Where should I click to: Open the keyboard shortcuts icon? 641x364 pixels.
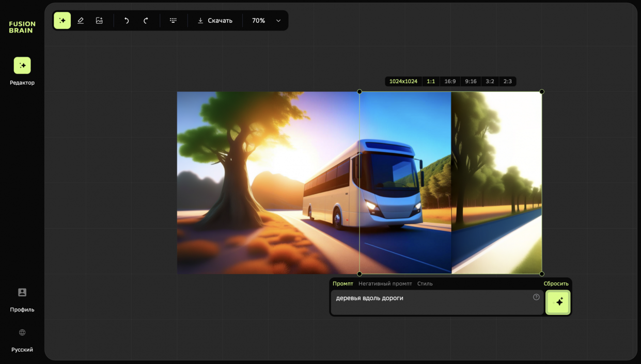click(x=173, y=21)
